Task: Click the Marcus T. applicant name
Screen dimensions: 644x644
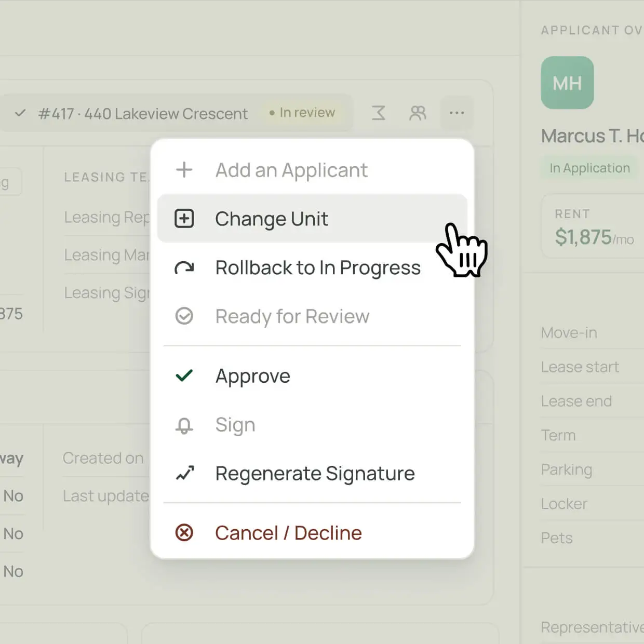Action: tap(593, 136)
